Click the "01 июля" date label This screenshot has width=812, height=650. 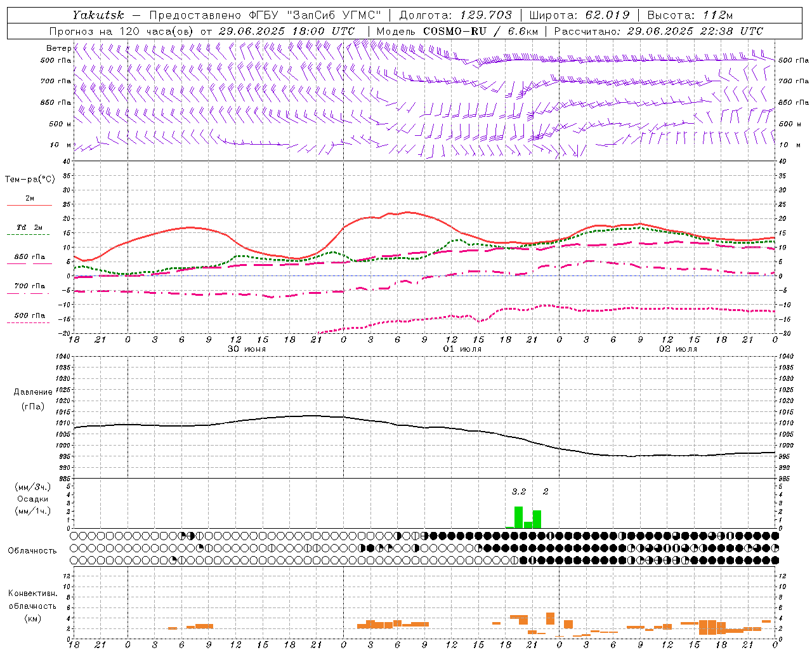coord(462,349)
